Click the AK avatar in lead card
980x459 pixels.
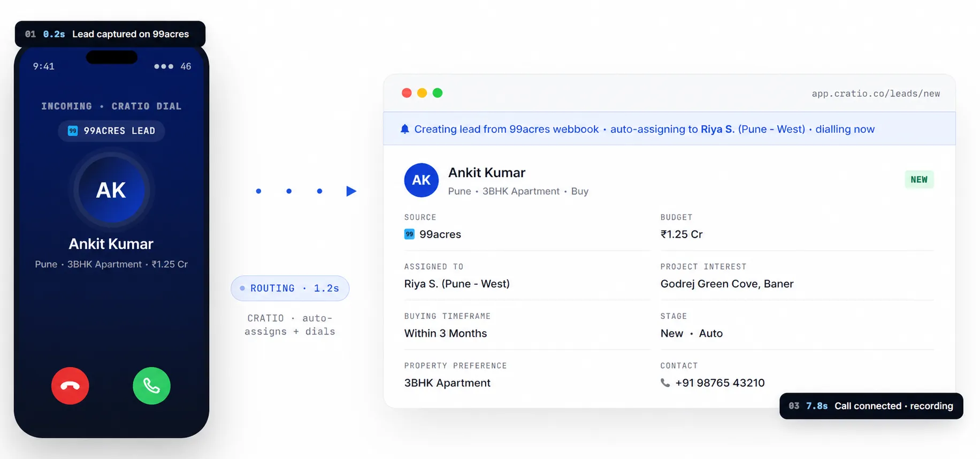pyautogui.click(x=421, y=180)
